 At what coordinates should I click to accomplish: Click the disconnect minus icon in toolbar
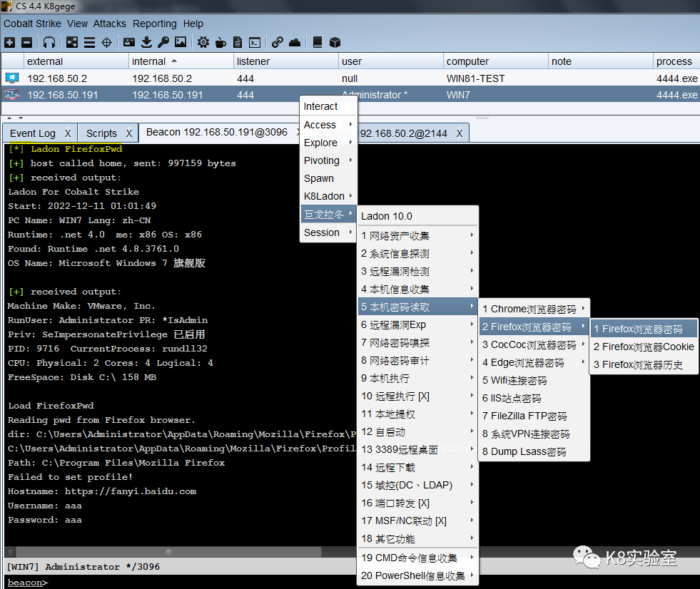27,42
